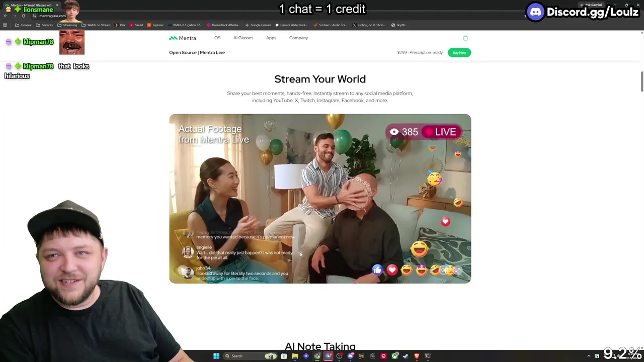Open the Services bookmarks folder

pyautogui.click(x=44, y=25)
